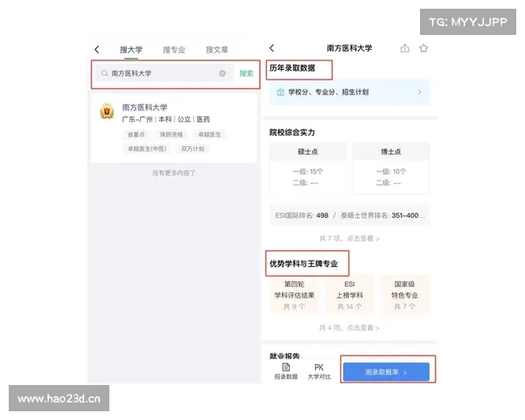Switch to 搜文章 tab
Screen dimensions: 525x420
[x=217, y=50]
